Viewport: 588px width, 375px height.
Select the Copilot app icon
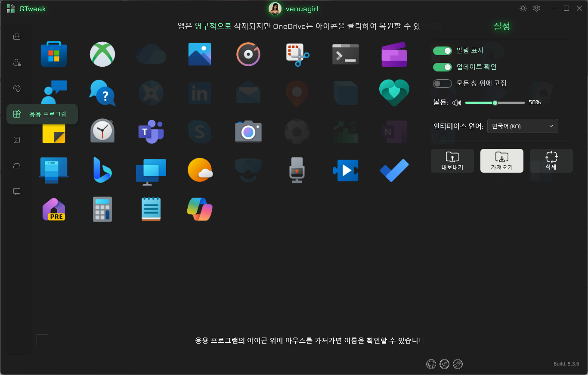[200, 209]
